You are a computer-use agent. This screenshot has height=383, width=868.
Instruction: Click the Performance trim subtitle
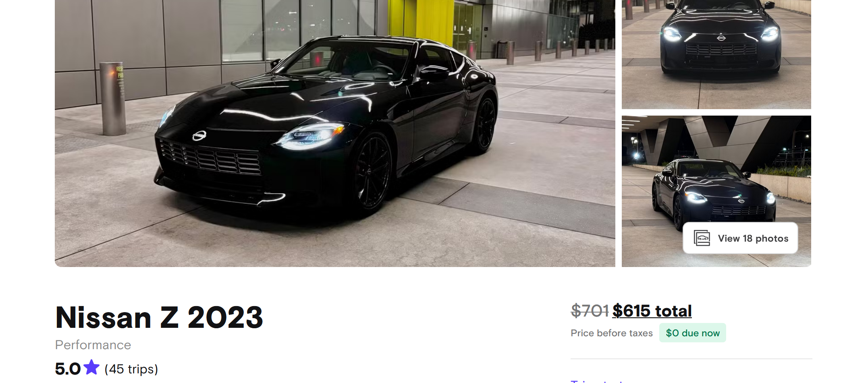[x=93, y=345]
